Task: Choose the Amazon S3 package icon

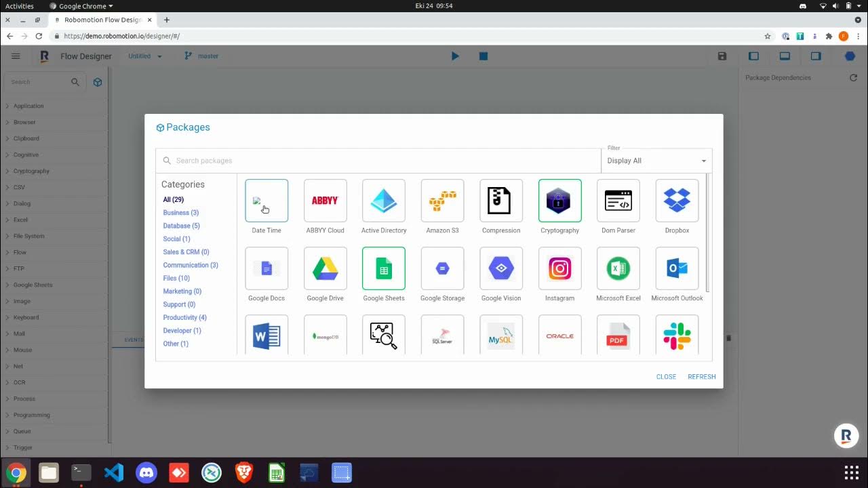Action: click(x=443, y=201)
